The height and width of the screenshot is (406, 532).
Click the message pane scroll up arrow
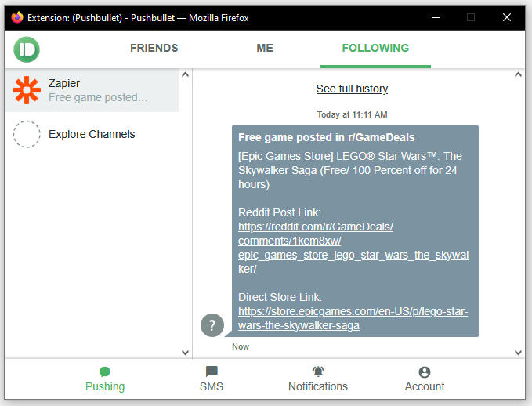(518, 74)
